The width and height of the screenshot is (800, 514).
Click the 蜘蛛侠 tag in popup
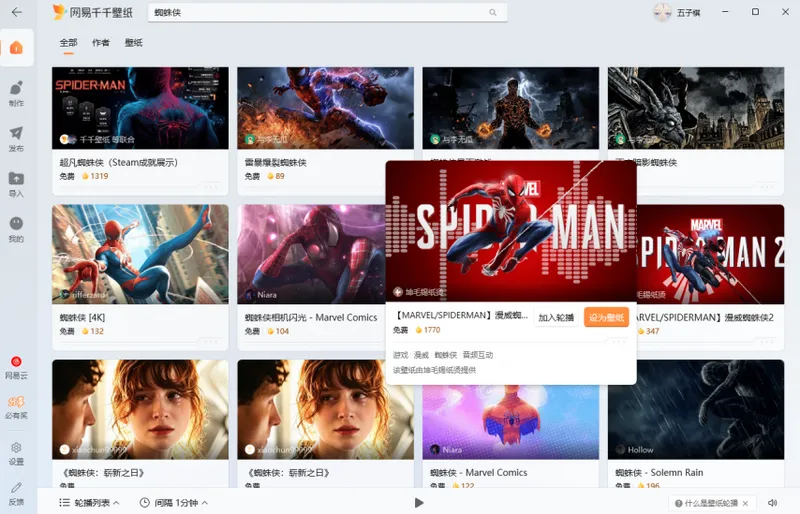tap(445, 355)
